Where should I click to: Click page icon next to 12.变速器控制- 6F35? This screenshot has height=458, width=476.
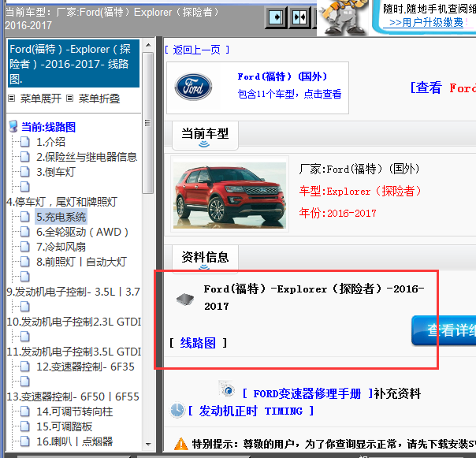coord(25,367)
